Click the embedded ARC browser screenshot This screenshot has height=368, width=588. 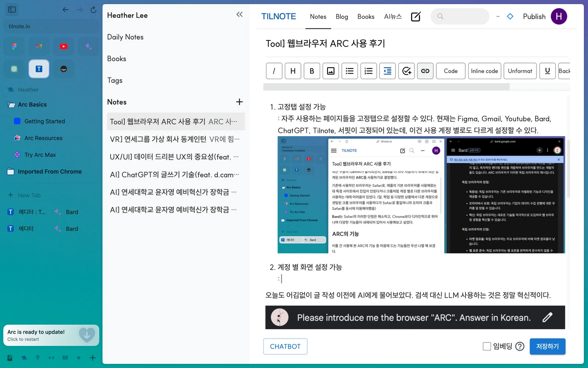click(x=421, y=195)
